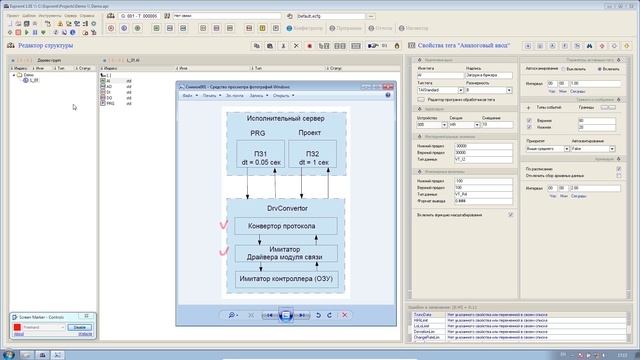Image resolution: width=640 pixels, height=360 pixels.
Task: Click the X delete icon in structure editor toolbar
Action: [x=296, y=46]
